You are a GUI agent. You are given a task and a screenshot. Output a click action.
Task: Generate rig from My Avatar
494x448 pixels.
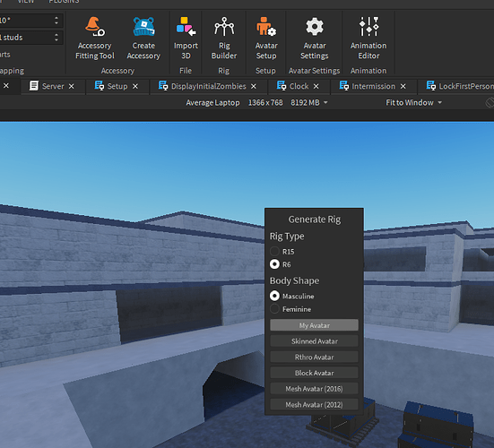[x=314, y=325]
